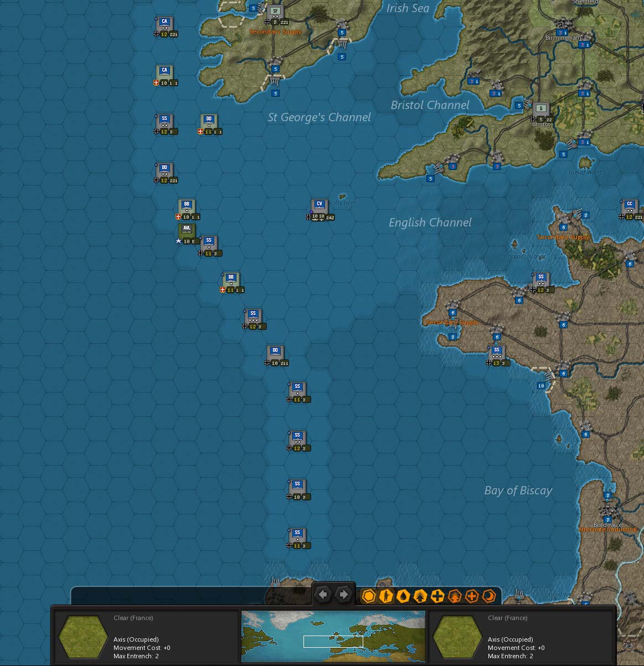Click the solid orange upgrade arrow icon
The width and height of the screenshot is (644, 666).
pyautogui.click(x=420, y=596)
